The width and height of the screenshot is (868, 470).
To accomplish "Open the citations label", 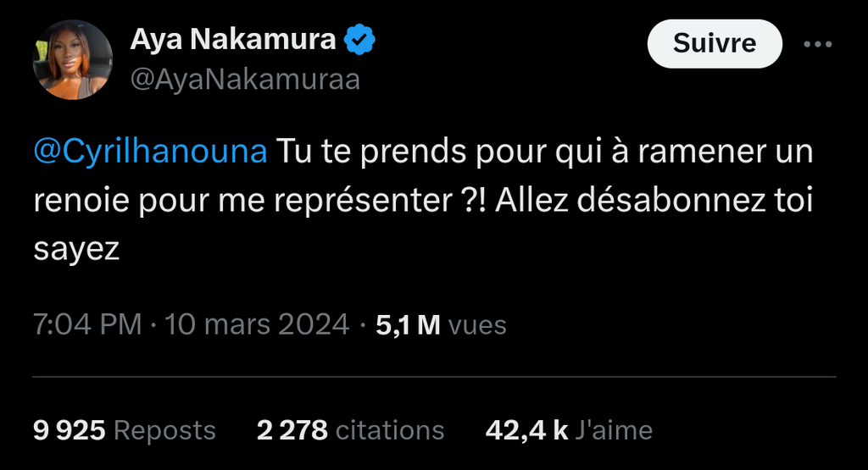I will [x=390, y=430].
